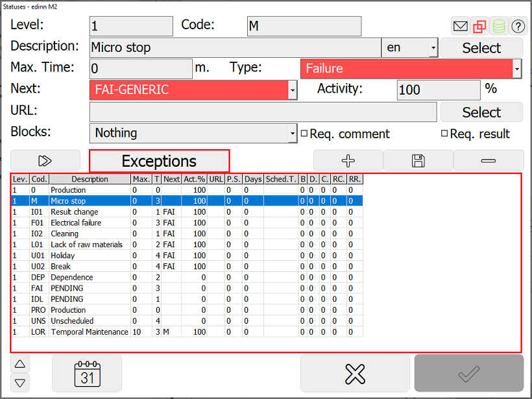Click Select button next to URL

481,112
